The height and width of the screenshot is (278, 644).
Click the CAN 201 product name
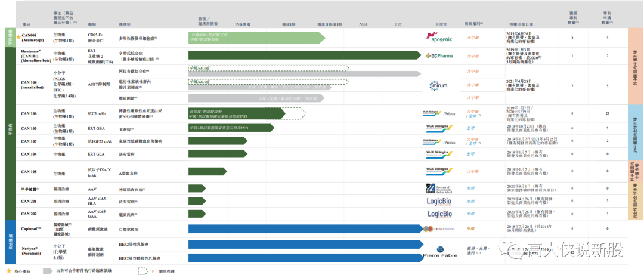pyautogui.click(x=29, y=202)
